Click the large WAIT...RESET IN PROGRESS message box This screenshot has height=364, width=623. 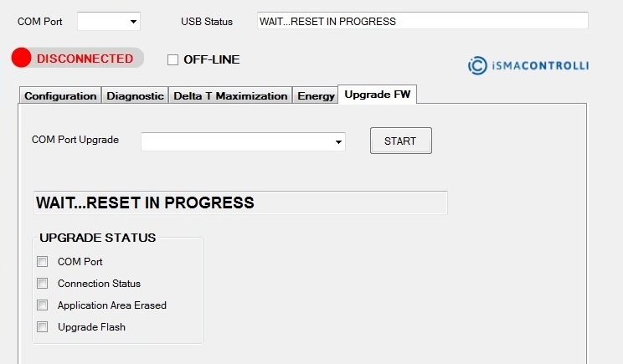pyautogui.click(x=240, y=203)
